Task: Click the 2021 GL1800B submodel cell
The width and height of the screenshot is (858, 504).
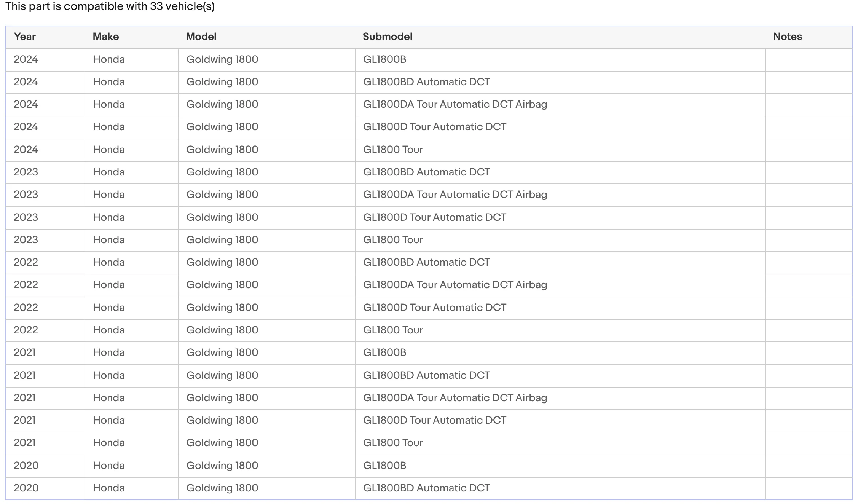Action: (560, 353)
